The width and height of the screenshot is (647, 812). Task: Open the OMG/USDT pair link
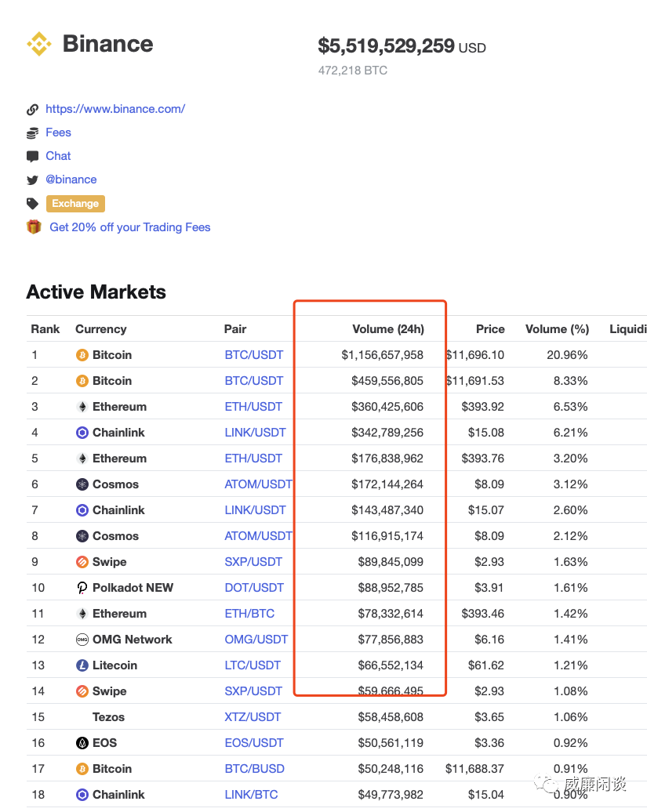(256, 640)
